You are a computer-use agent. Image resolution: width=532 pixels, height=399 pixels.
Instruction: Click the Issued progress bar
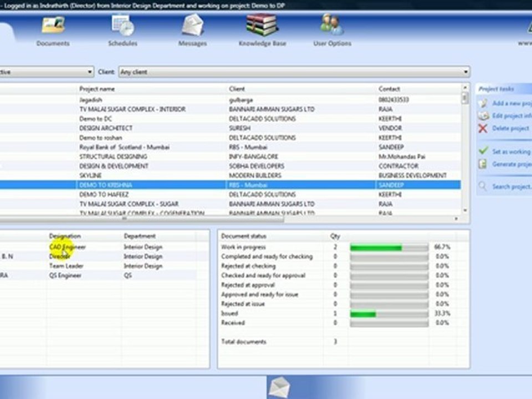389,314
